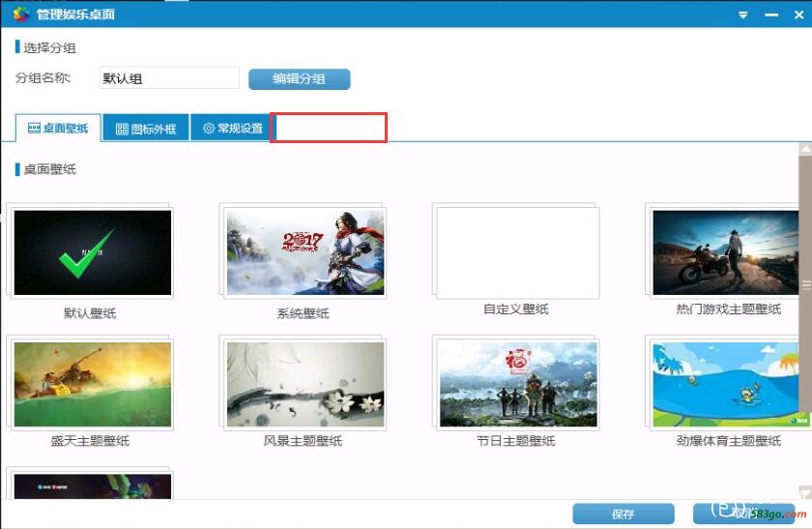Screen dimensions: 812x529
Task: Click the 默认壁纸 label text
Action: pos(90,313)
